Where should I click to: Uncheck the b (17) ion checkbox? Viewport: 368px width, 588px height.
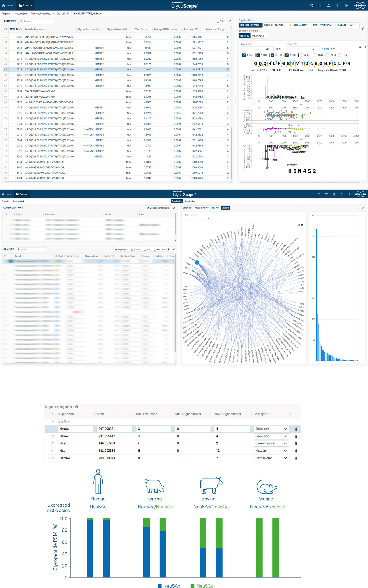244,55
